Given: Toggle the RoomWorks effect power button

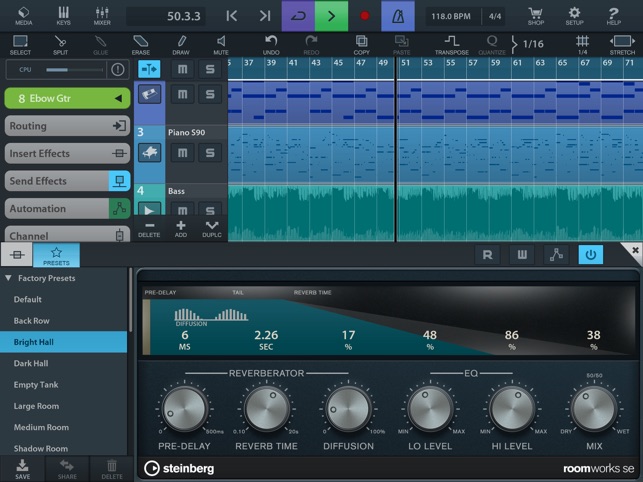Looking at the screenshot, I should [x=590, y=255].
